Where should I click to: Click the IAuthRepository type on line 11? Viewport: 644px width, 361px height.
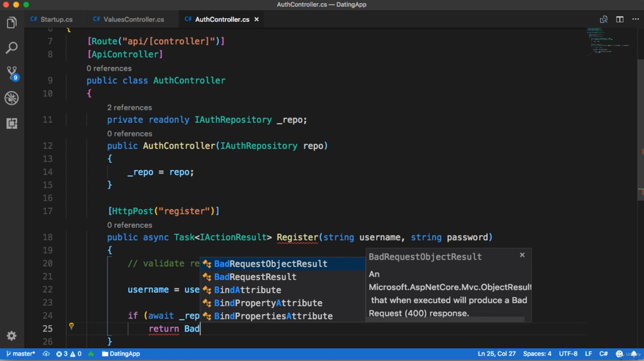coord(233,120)
